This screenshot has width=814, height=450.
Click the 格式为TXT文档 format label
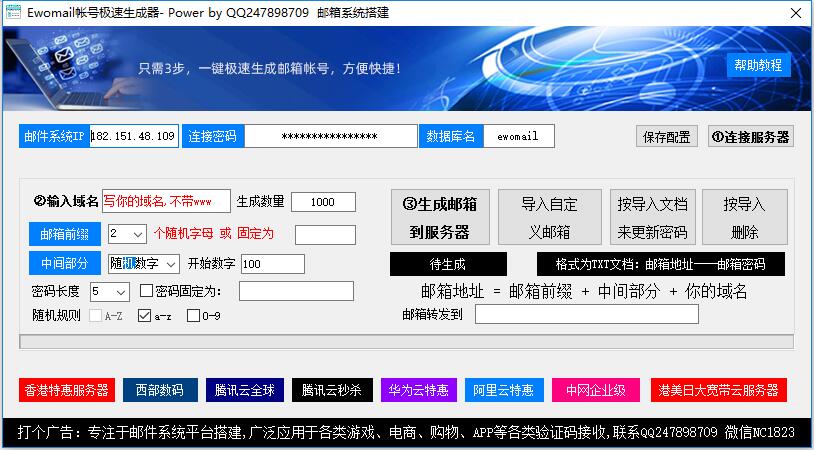661,264
